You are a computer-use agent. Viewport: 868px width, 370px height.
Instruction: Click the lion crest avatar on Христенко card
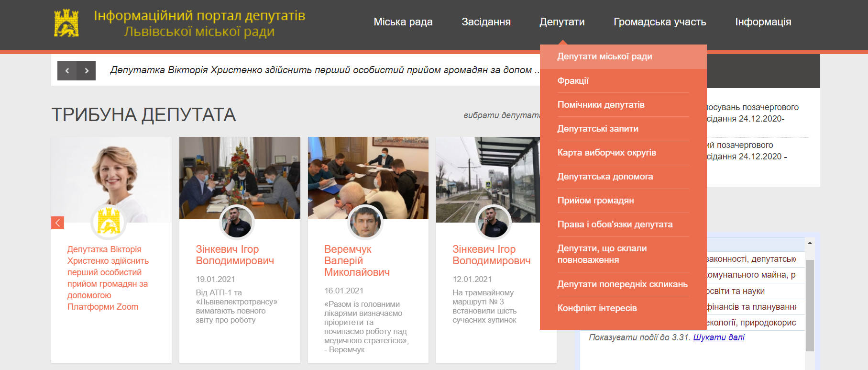tap(109, 221)
